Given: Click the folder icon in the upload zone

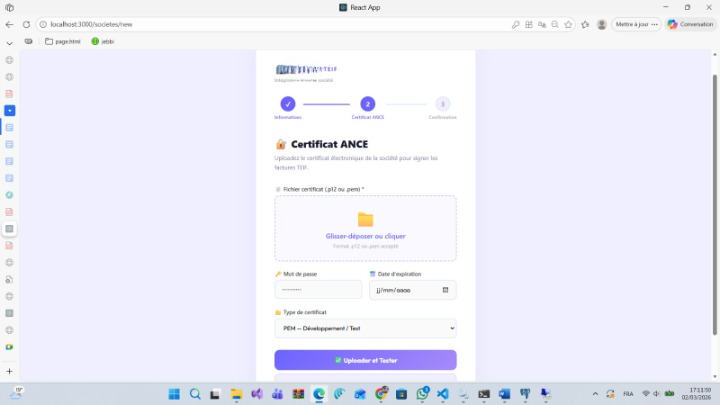Looking at the screenshot, I should (x=365, y=220).
